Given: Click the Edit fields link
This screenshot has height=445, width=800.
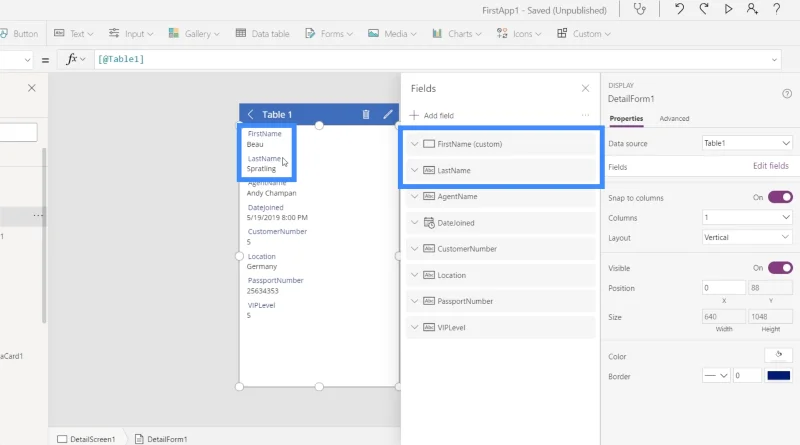Looking at the screenshot, I should [770, 166].
